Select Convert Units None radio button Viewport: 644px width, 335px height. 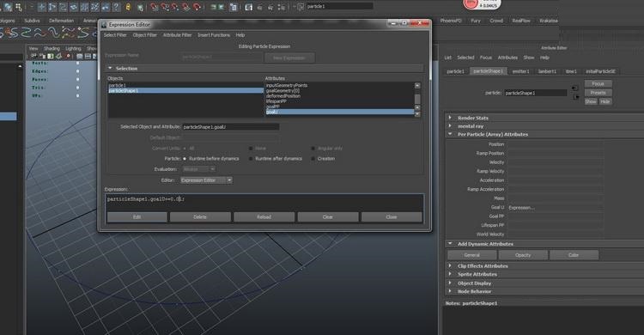pos(251,149)
